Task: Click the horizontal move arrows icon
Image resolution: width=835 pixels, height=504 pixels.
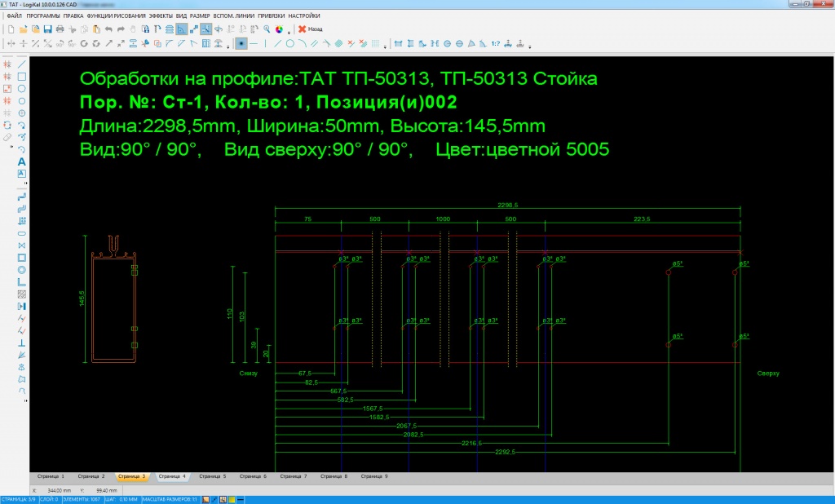Action: pos(11,44)
